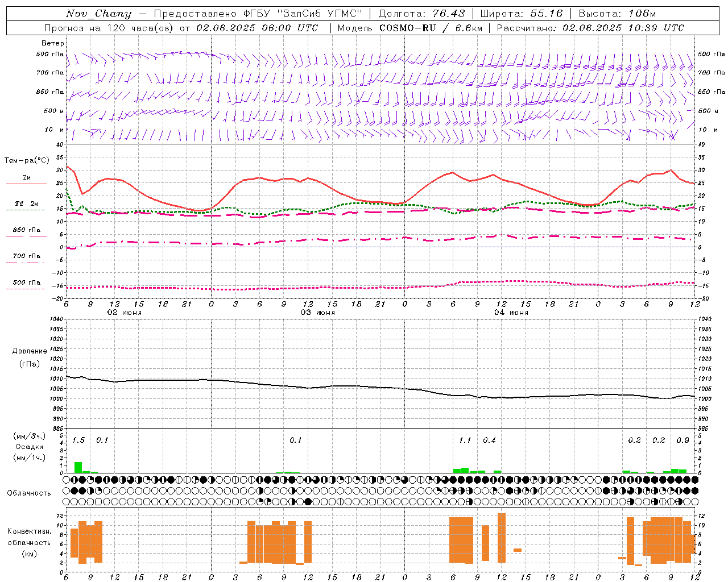Image resolution: width=728 pixels, height=582 pixels.
Task: Click the '1.1' three-hour precipitation value
Action: (465, 440)
